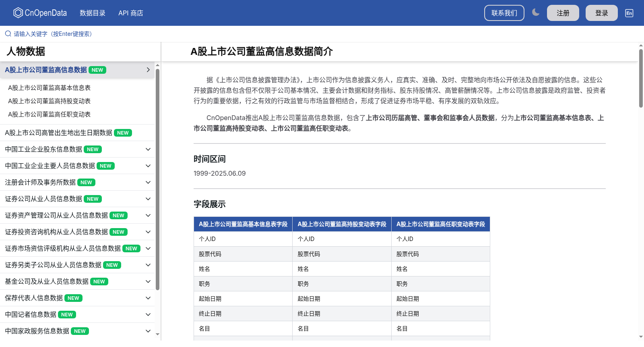Viewport: 644px width, 347px height.
Task: Click table header A股上市公司董监高任职变动表字段
Action: 441,224
